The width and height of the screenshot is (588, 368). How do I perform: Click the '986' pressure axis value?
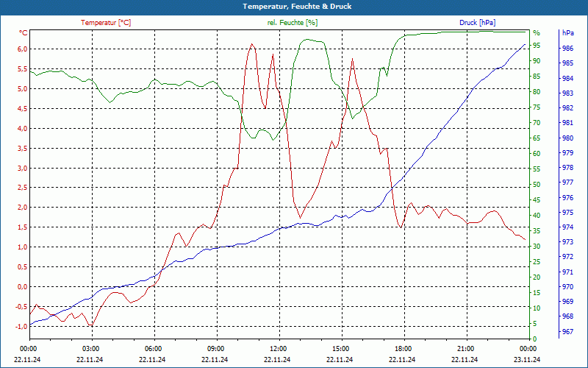click(x=567, y=49)
